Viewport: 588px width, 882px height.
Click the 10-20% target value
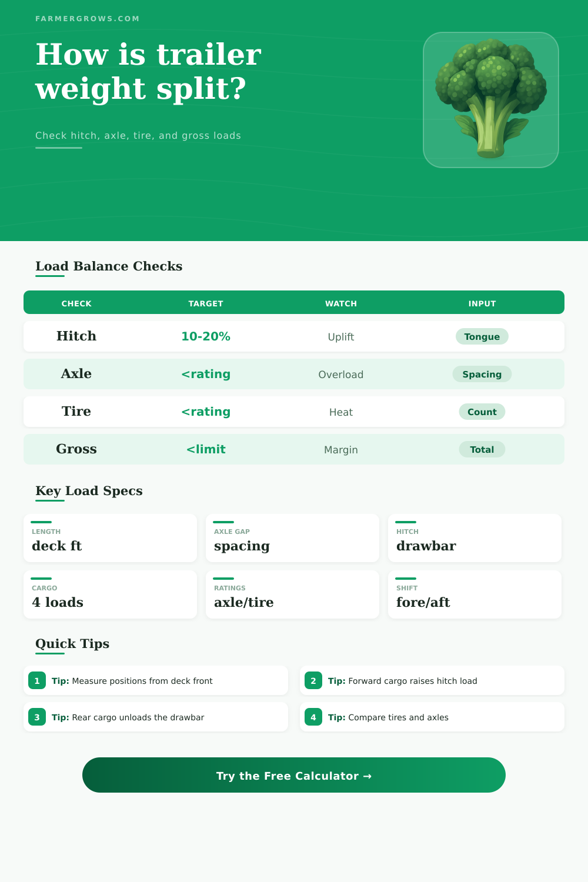(x=206, y=336)
